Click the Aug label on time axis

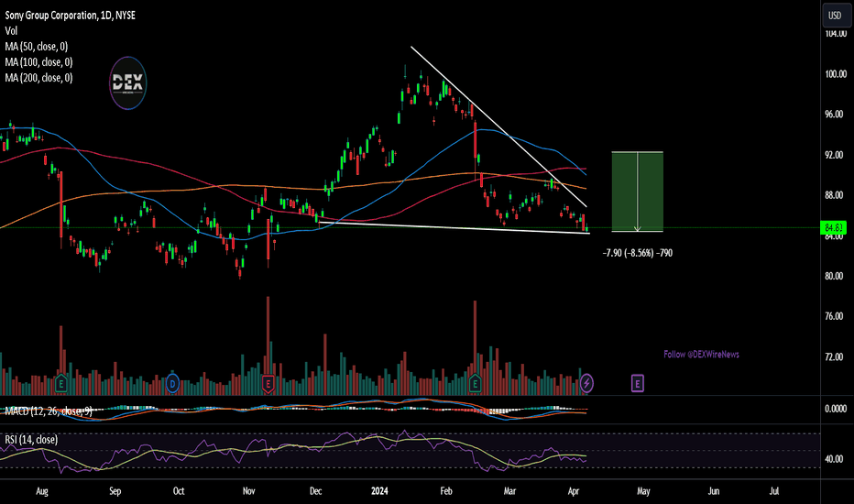(x=42, y=491)
